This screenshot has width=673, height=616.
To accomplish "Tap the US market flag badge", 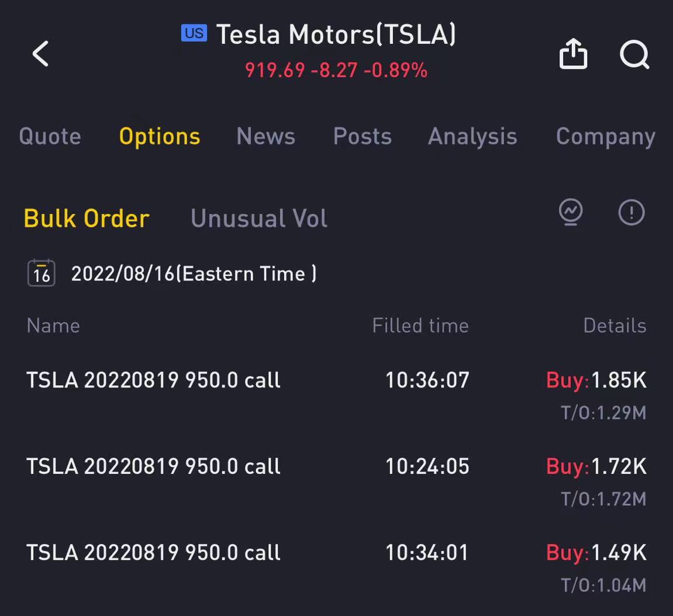I will point(194,33).
